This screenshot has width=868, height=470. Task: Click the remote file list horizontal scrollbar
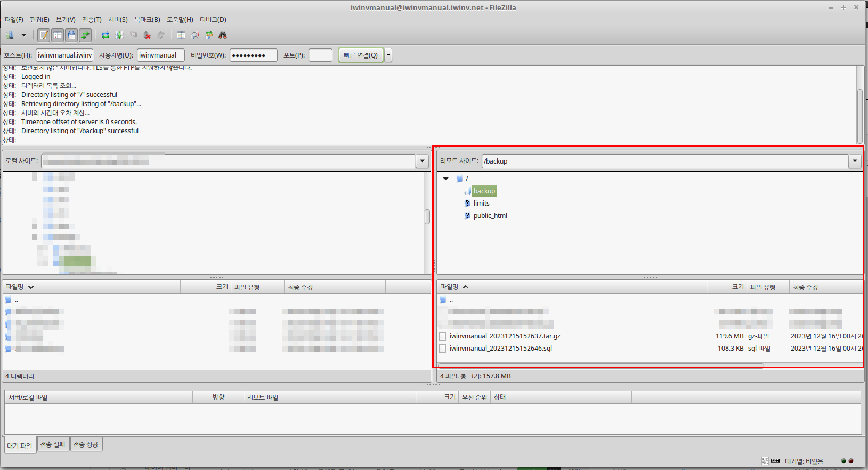pos(601,366)
